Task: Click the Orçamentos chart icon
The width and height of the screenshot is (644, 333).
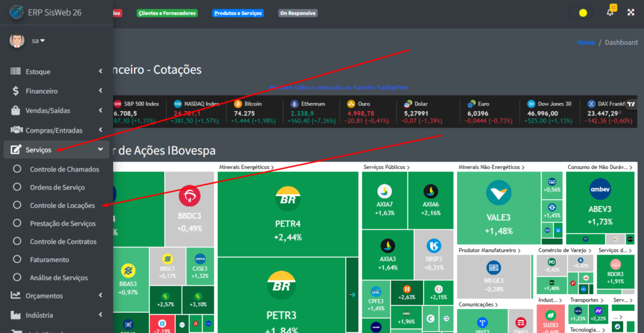Action: 16,295
